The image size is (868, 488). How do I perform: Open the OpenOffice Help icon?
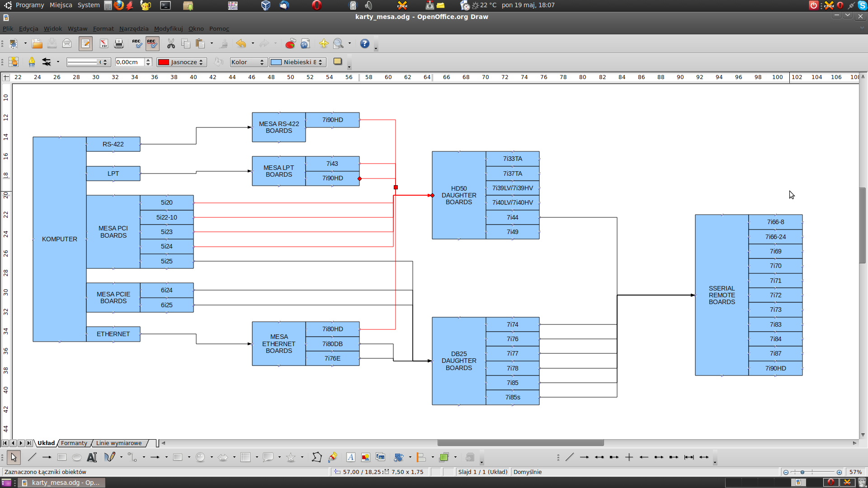coord(365,43)
